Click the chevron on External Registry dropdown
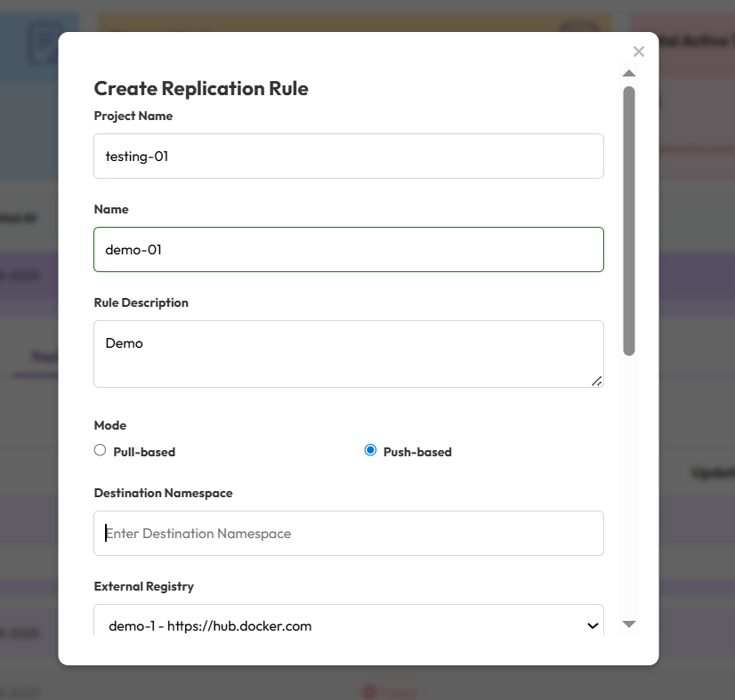The width and height of the screenshot is (735, 700). pos(593,626)
